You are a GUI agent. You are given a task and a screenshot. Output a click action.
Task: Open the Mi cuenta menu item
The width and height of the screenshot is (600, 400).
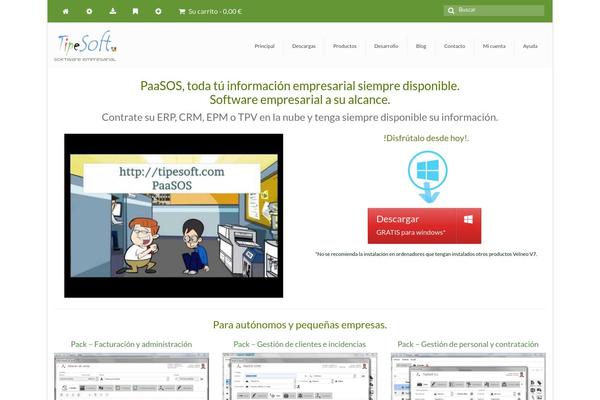coord(494,46)
